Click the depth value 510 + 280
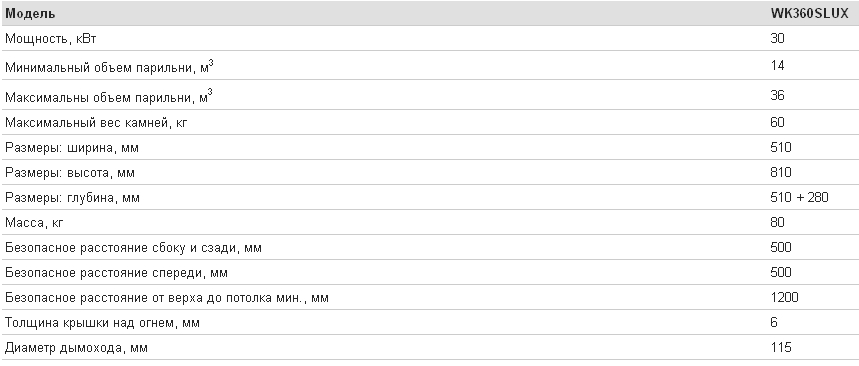Viewport: 859px width, 366px height. (799, 197)
